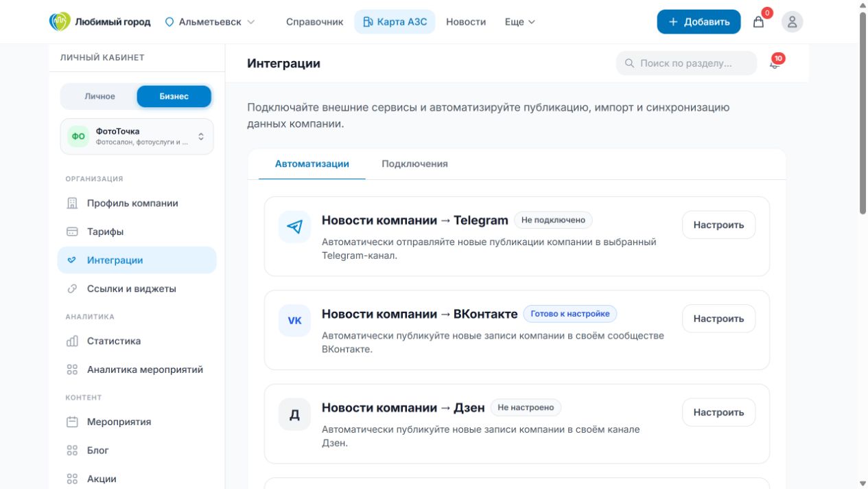The height and width of the screenshot is (489, 868).
Task: Click the grid icon beside Аналитика мероприятий
Action: [x=72, y=370]
